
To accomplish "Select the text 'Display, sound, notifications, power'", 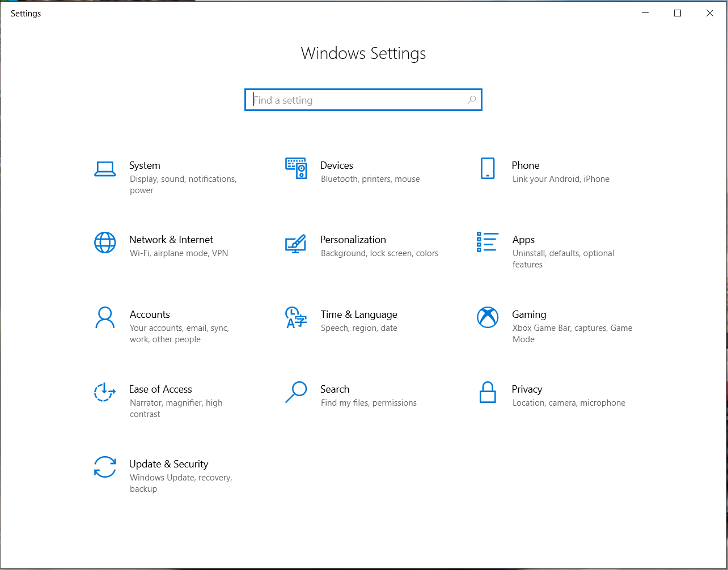I will click(x=183, y=185).
